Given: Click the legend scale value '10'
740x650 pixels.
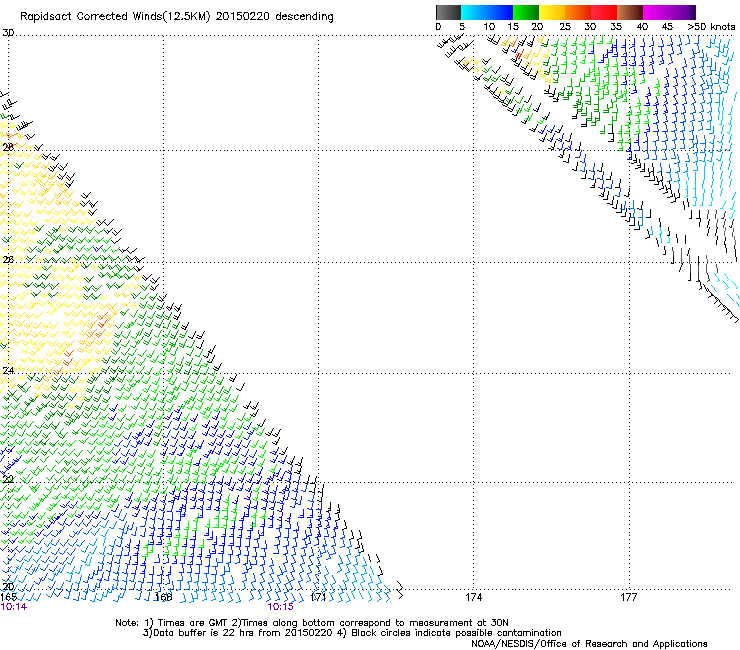Looking at the screenshot, I should tap(489, 27).
